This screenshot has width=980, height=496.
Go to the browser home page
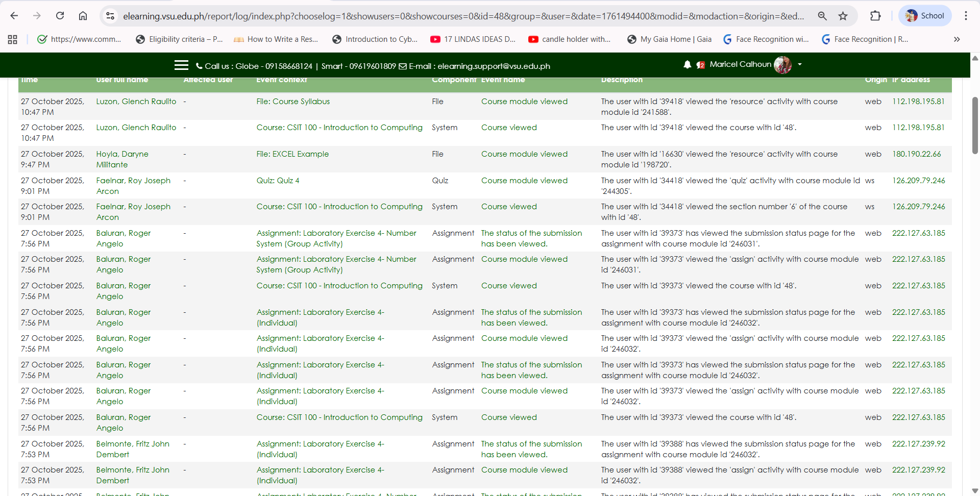tap(83, 16)
